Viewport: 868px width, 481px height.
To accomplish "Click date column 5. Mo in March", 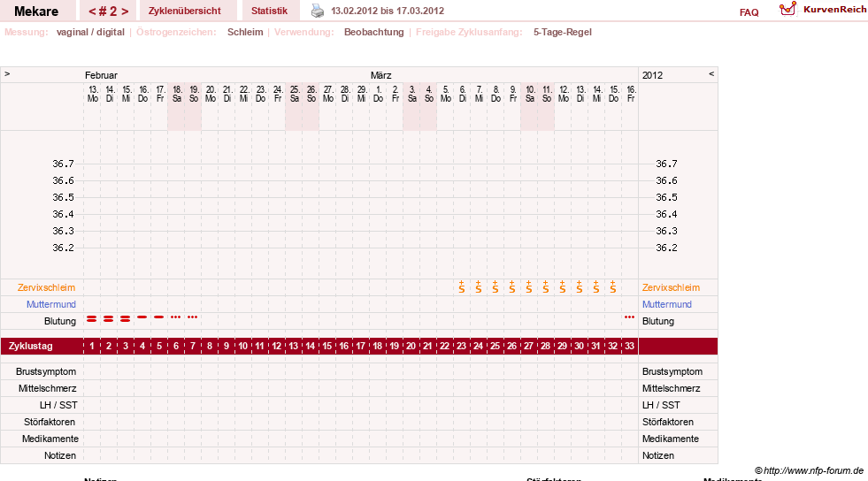I will (x=446, y=94).
